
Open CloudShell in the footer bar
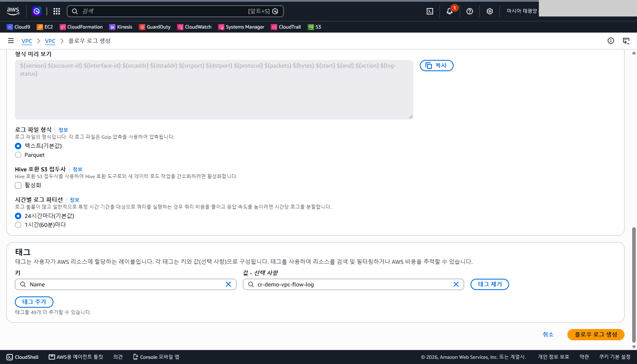pyautogui.click(x=23, y=357)
